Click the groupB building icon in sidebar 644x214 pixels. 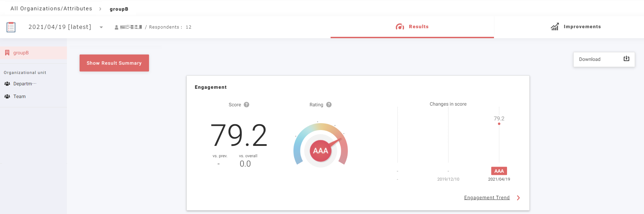point(7,53)
